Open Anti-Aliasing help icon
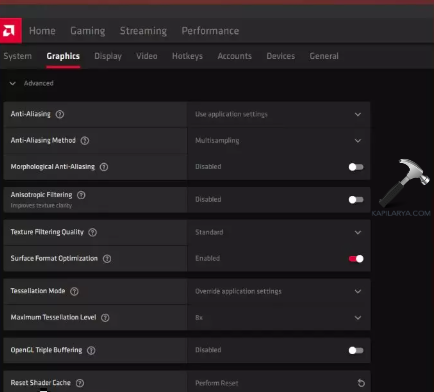The width and height of the screenshot is (434, 392). 60,114
